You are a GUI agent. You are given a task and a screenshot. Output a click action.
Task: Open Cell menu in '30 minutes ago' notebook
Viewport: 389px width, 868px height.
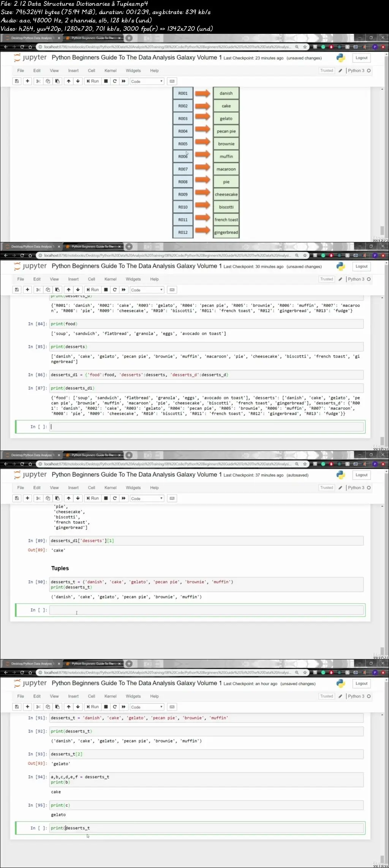(92, 279)
